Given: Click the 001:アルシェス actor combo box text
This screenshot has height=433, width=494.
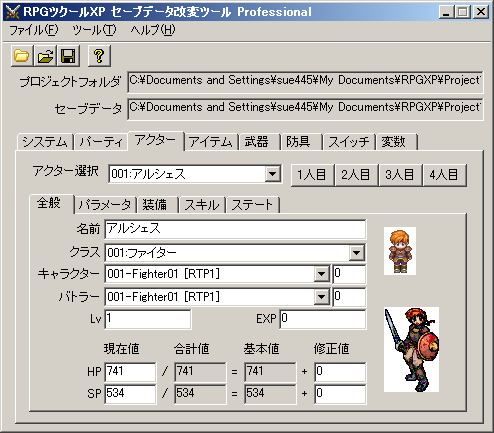Looking at the screenshot, I should point(148,174).
